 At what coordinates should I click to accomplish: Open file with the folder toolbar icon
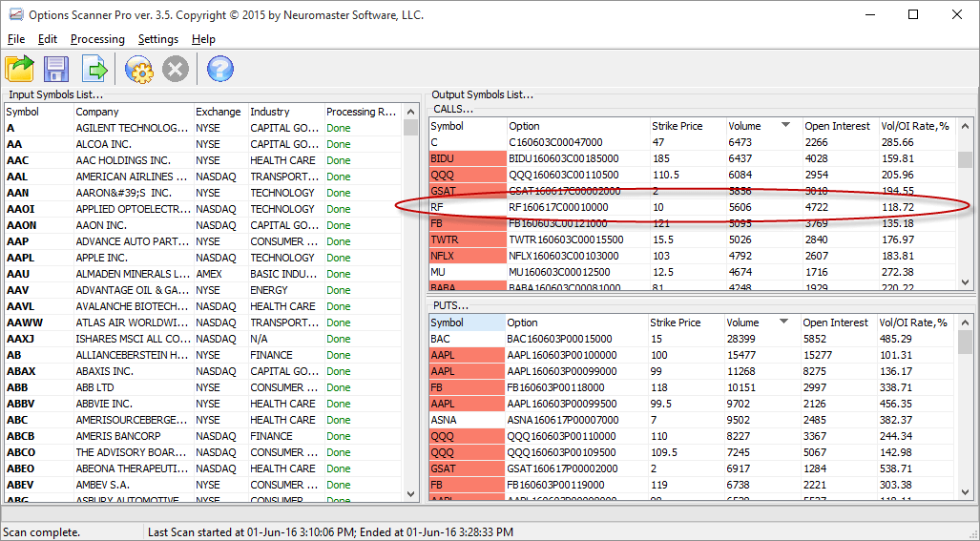[x=20, y=68]
